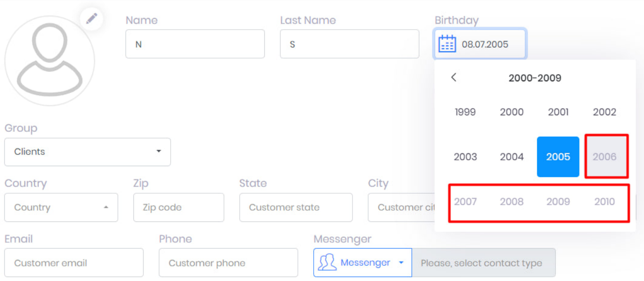The height and width of the screenshot is (281, 644).
Task: Select year 1999 in the picker
Action: point(465,112)
